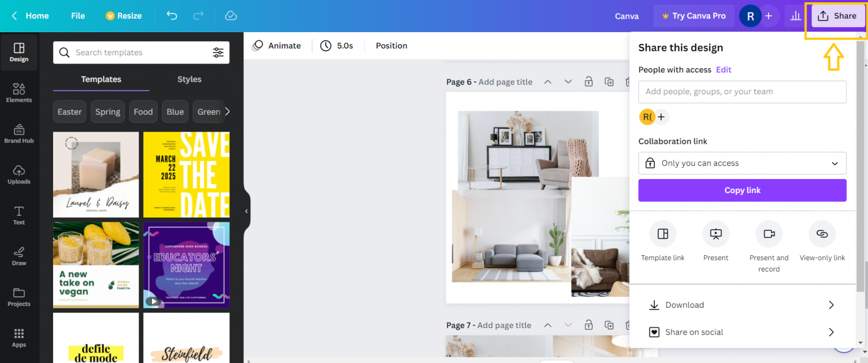This screenshot has width=868, height=363.
Task: Open the template search filter options icon
Action: [x=218, y=53]
